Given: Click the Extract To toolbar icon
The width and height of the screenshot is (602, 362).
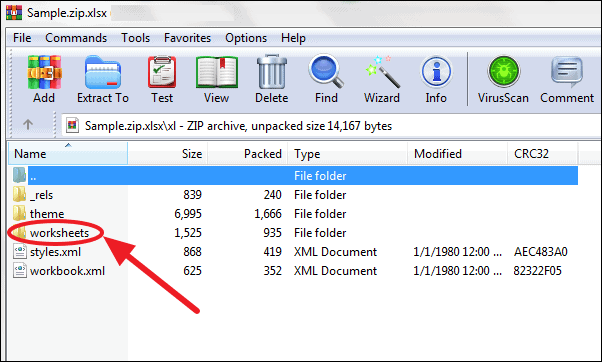Looking at the screenshot, I should [103, 72].
